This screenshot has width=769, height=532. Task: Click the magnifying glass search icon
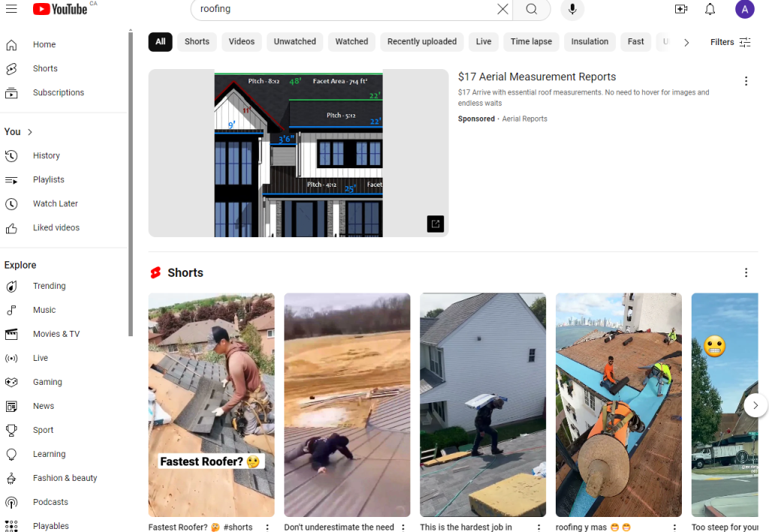pyautogui.click(x=531, y=10)
